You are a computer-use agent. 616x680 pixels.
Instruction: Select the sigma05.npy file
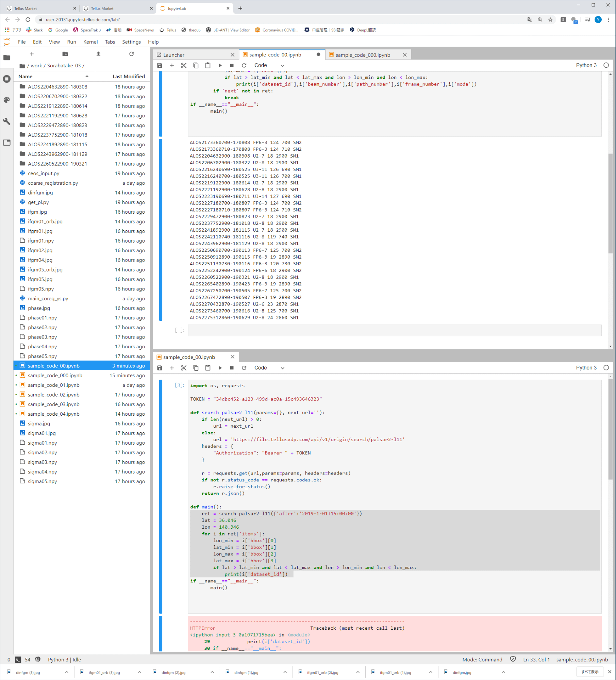pos(82,482)
